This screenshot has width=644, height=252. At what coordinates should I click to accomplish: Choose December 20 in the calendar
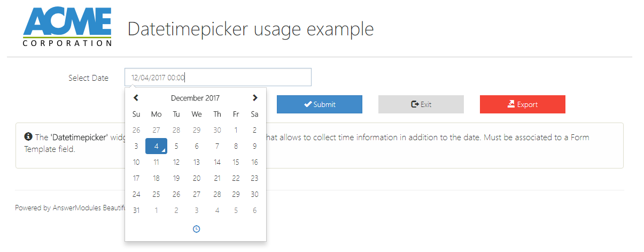pos(197,178)
